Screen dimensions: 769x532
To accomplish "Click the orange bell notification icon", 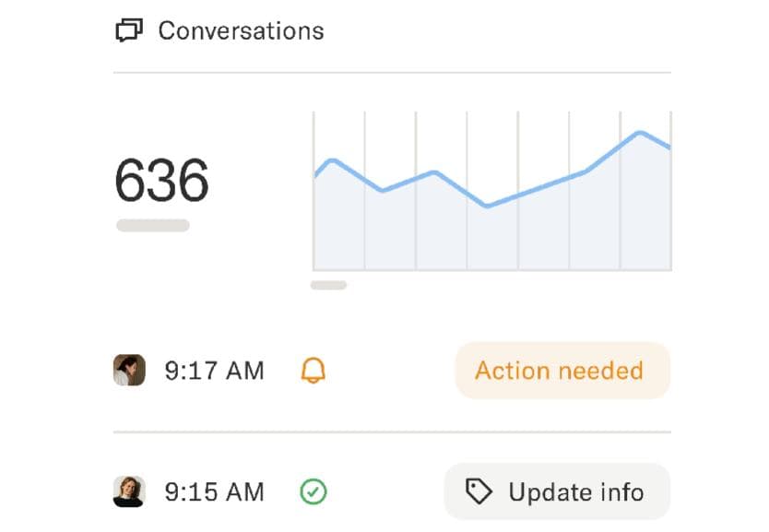I will pyautogui.click(x=314, y=371).
